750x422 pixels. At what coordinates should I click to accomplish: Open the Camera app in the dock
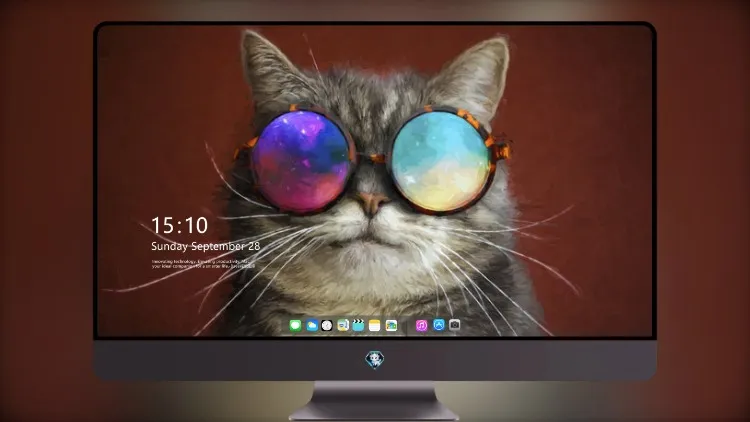[x=454, y=325]
